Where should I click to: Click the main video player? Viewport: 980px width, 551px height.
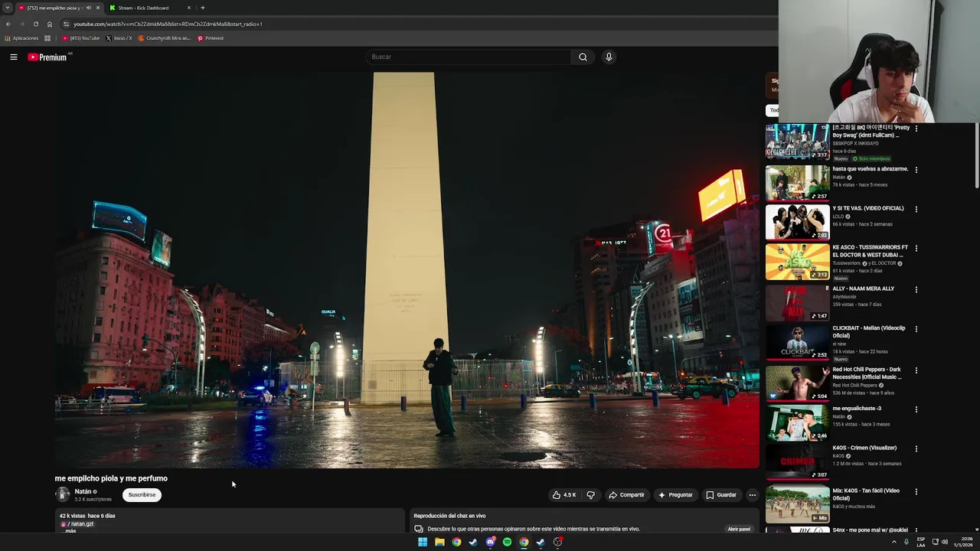[407, 270]
